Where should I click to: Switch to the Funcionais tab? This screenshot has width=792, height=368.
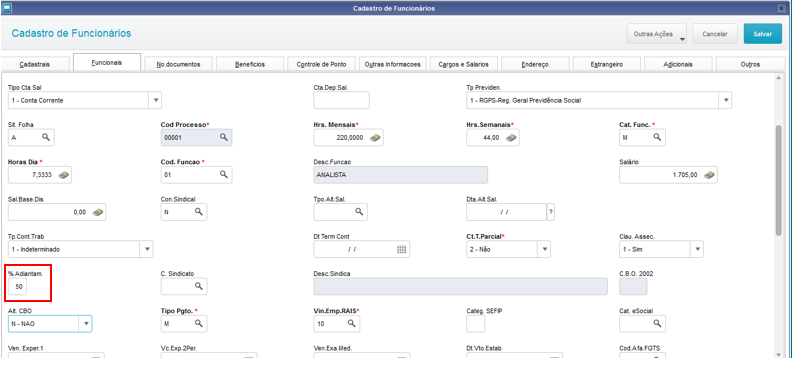pyautogui.click(x=107, y=63)
